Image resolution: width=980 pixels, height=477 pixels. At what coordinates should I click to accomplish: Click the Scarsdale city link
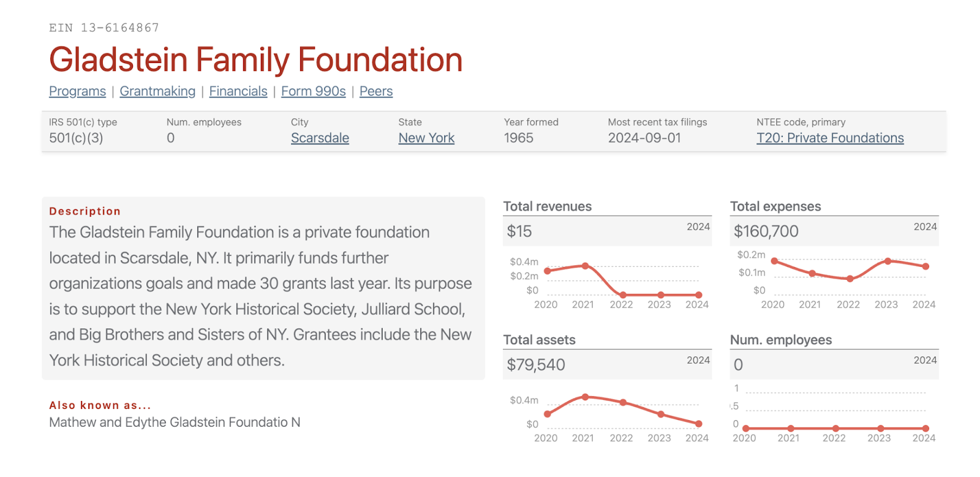tap(320, 138)
